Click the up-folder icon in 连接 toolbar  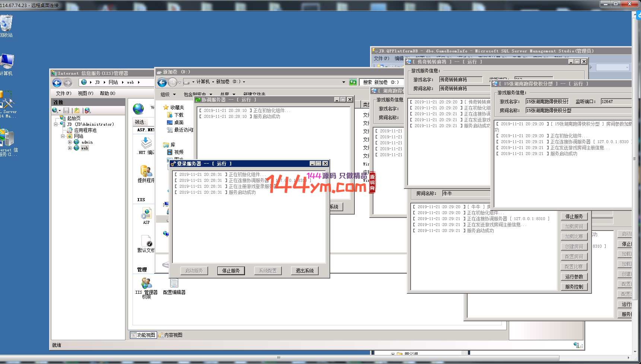click(77, 110)
